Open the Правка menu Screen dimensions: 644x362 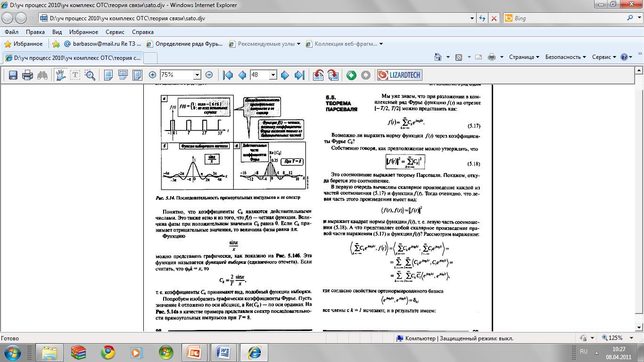35,32
